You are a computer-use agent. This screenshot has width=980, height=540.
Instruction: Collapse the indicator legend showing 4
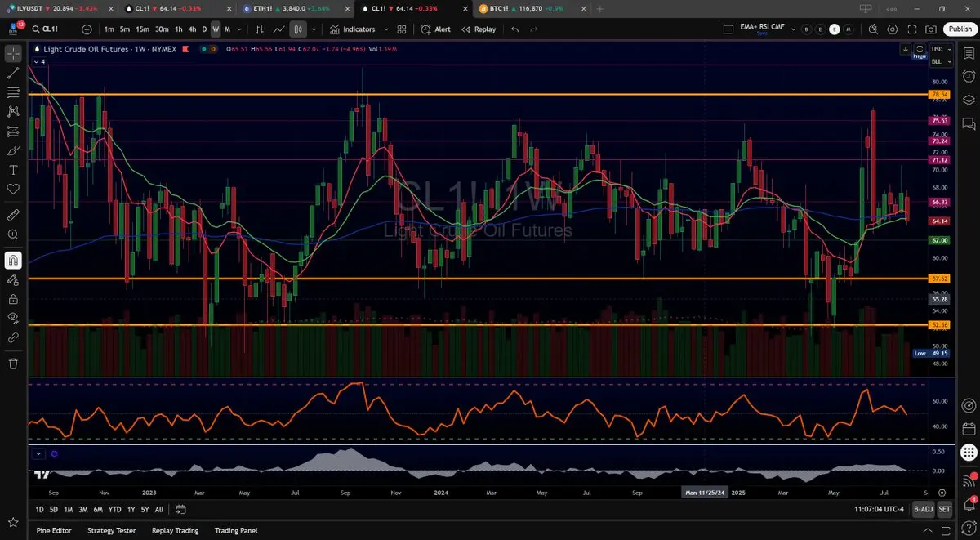[39, 60]
